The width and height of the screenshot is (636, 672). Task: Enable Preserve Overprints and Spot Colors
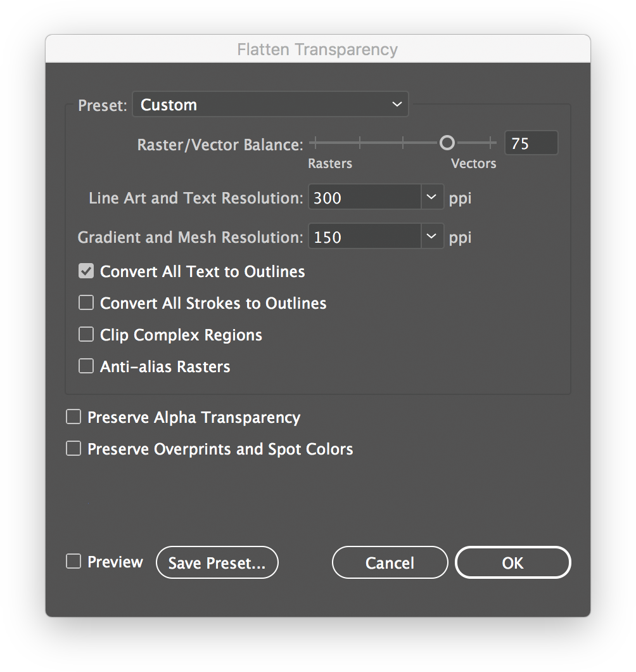[73, 449]
